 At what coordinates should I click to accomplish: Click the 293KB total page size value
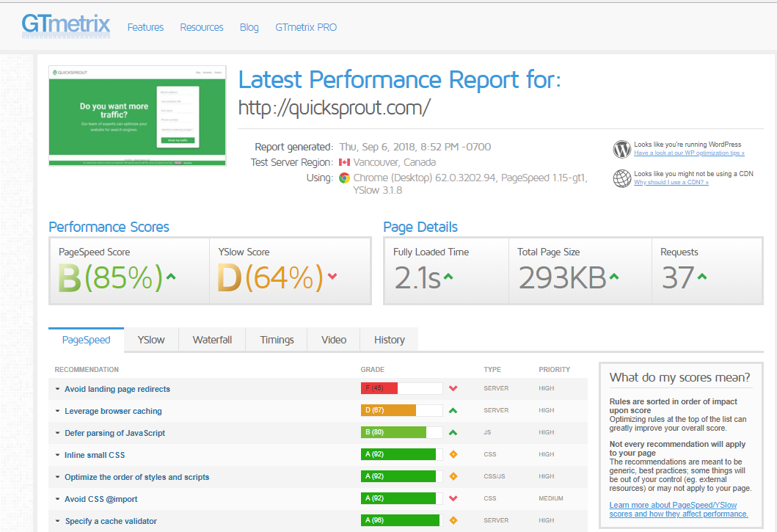563,277
